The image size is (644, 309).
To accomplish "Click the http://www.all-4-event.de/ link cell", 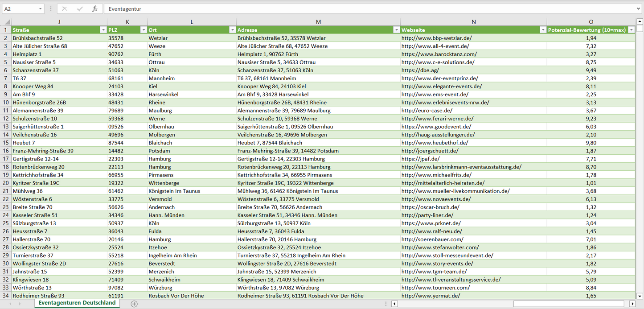I will tap(435, 46).
